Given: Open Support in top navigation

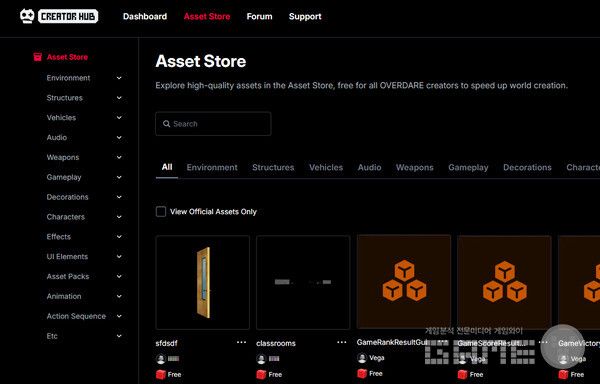Looking at the screenshot, I should (305, 16).
